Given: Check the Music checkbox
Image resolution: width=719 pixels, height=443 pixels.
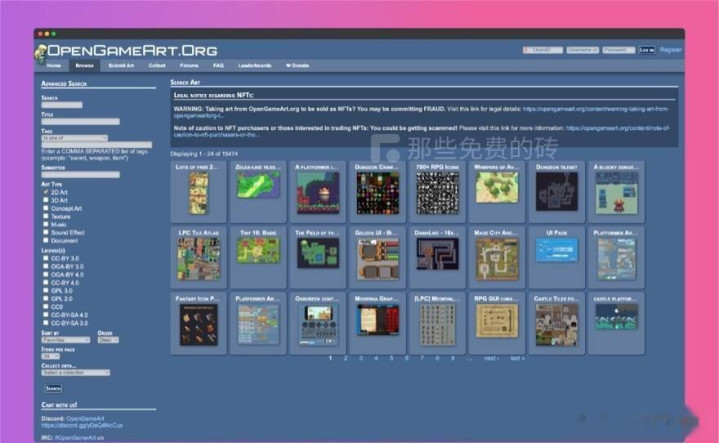Looking at the screenshot, I should click(x=45, y=224).
